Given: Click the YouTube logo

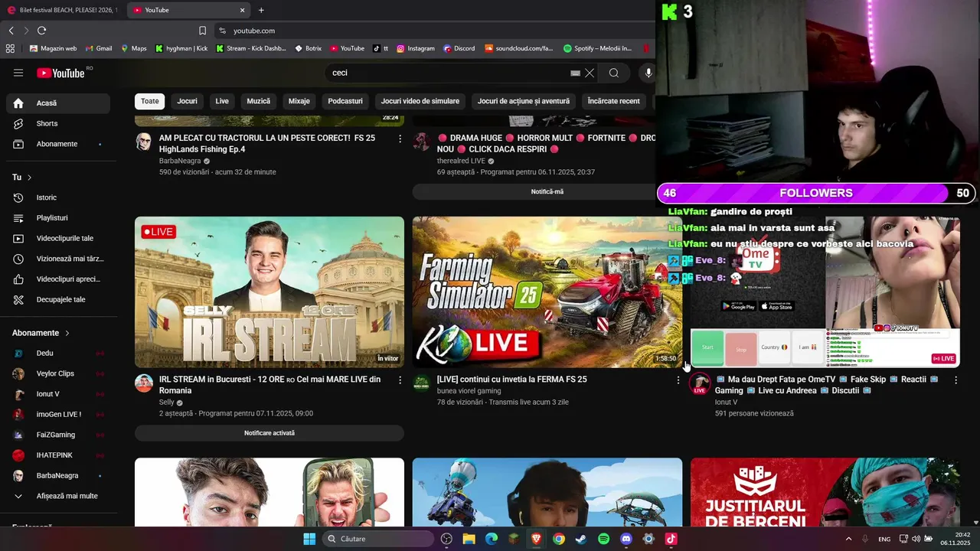Looking at the screenshot, I should 60,73.
